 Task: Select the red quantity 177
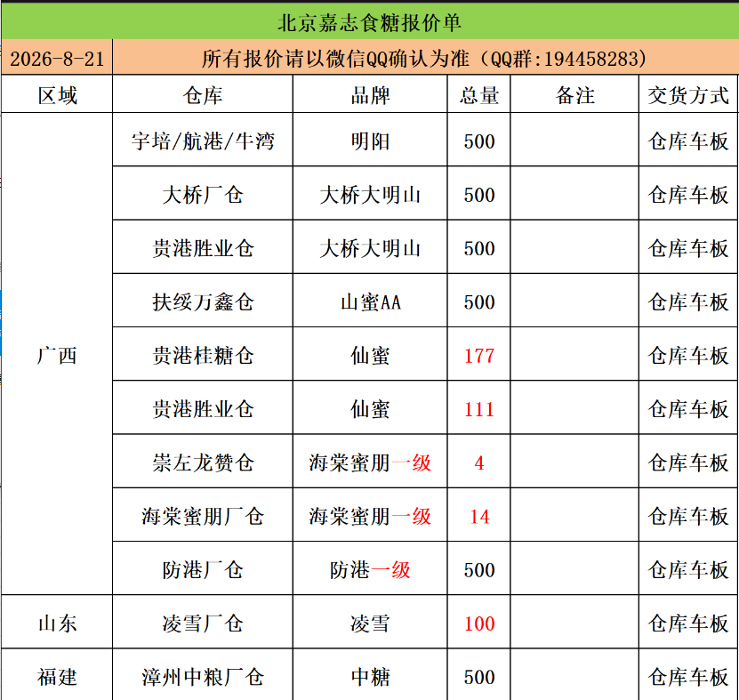point(478,355)
